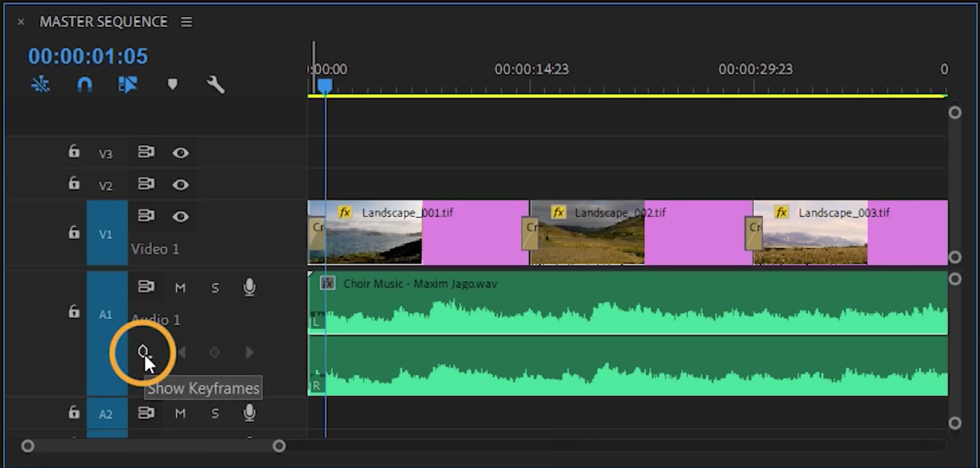Toggle sync lock for A1
The width and height of the screenshot is (980, 468).
(x=146, y=287)
